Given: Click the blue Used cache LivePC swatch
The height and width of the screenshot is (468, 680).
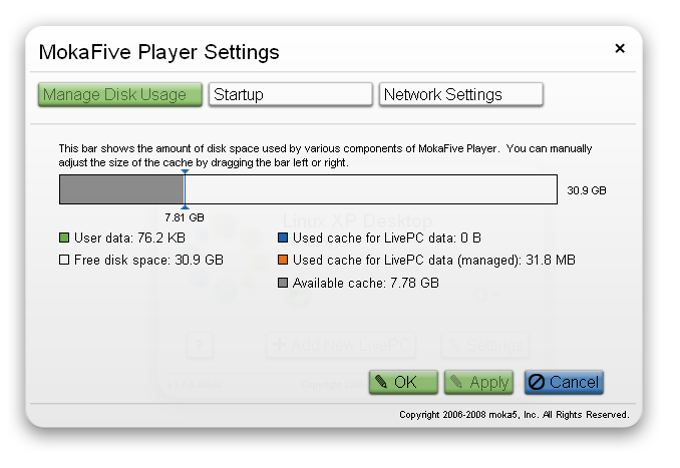Looking at the screenshot, I should click(x=283, y=238).
